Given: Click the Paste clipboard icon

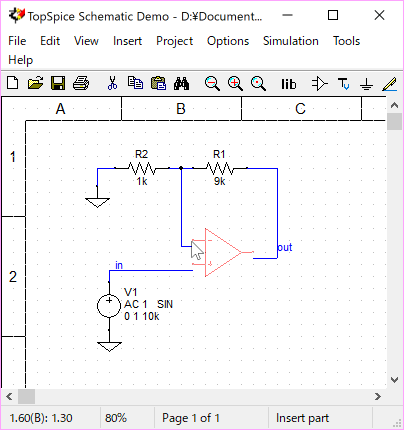Looking at the screenshot, I should [158, 83].
